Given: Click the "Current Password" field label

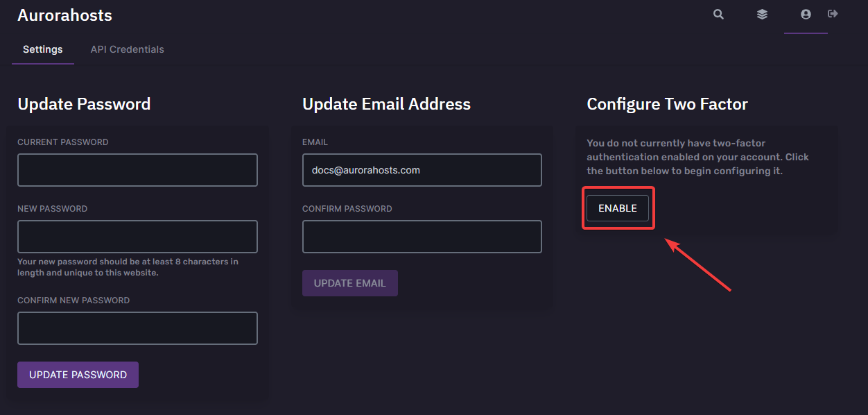Looking at the screenshot, I should [x=63, y=142].
